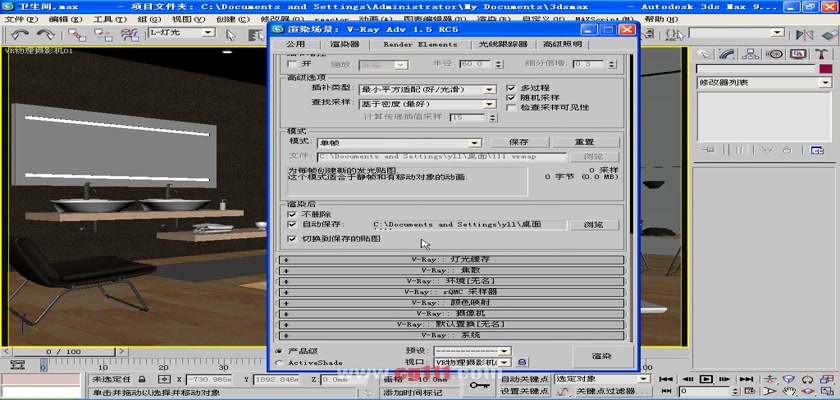Activate the Unlink Selection tool
Viewport: 840px width, 400px height.
(x=103, y=35)
